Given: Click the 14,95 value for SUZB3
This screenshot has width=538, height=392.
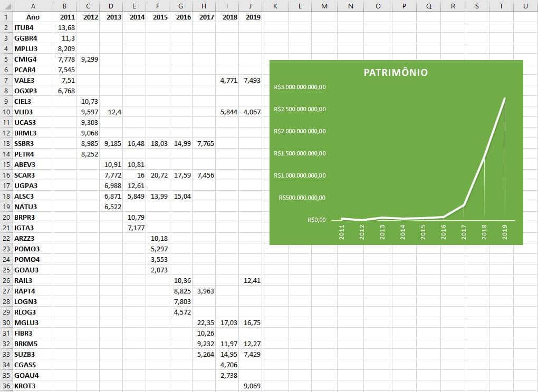Looking at the screenshot, I should tap(227, 354).
